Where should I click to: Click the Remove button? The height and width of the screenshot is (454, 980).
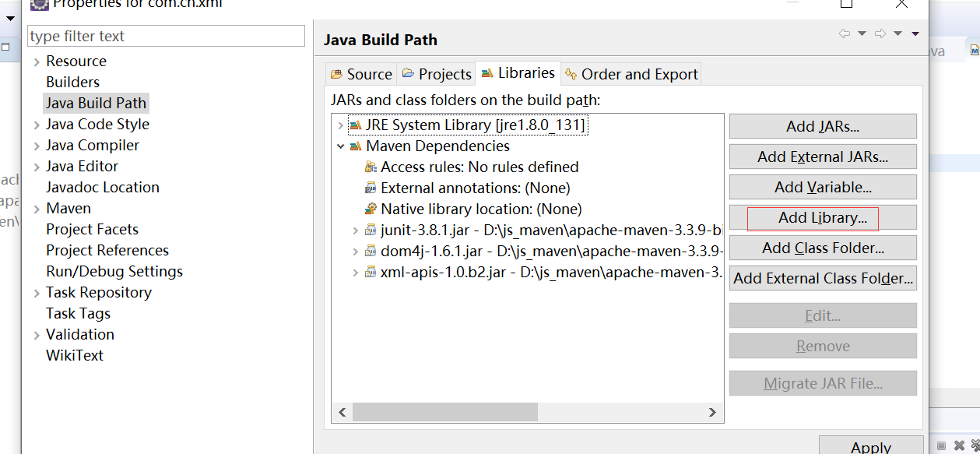[823, 346]
